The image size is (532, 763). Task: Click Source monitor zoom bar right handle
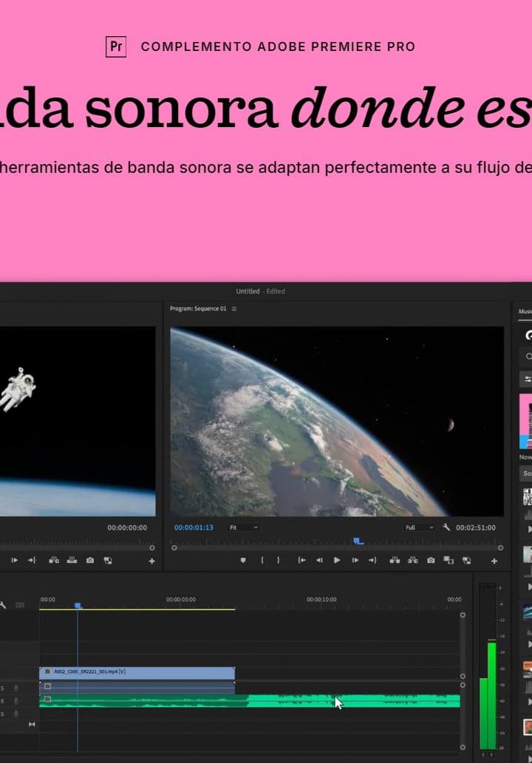click(152, 547)
